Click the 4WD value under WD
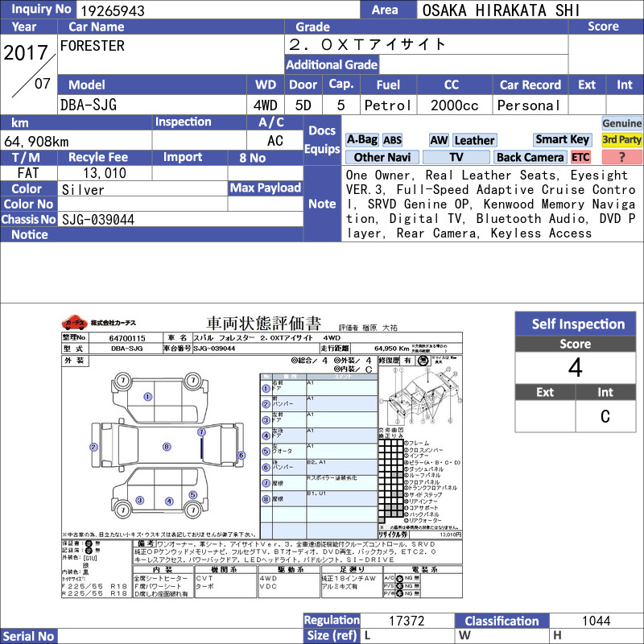Screen dimensions: 644x644 tap(265, 105)
